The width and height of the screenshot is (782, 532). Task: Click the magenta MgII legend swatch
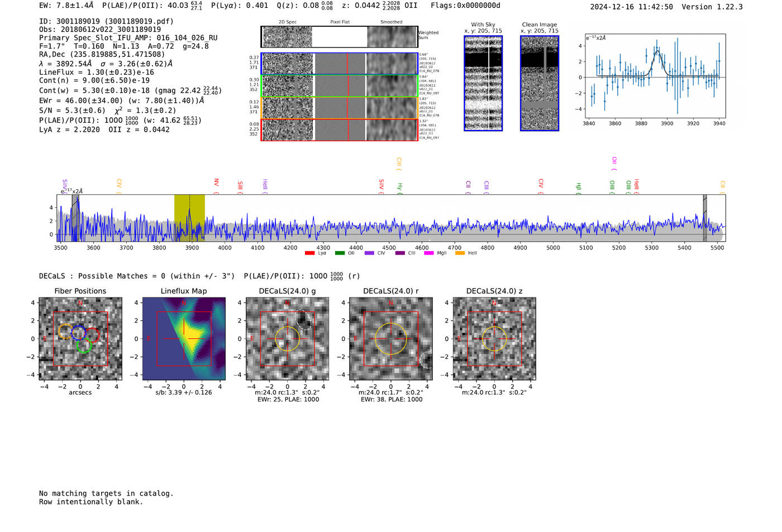click(x=429, y=253)
